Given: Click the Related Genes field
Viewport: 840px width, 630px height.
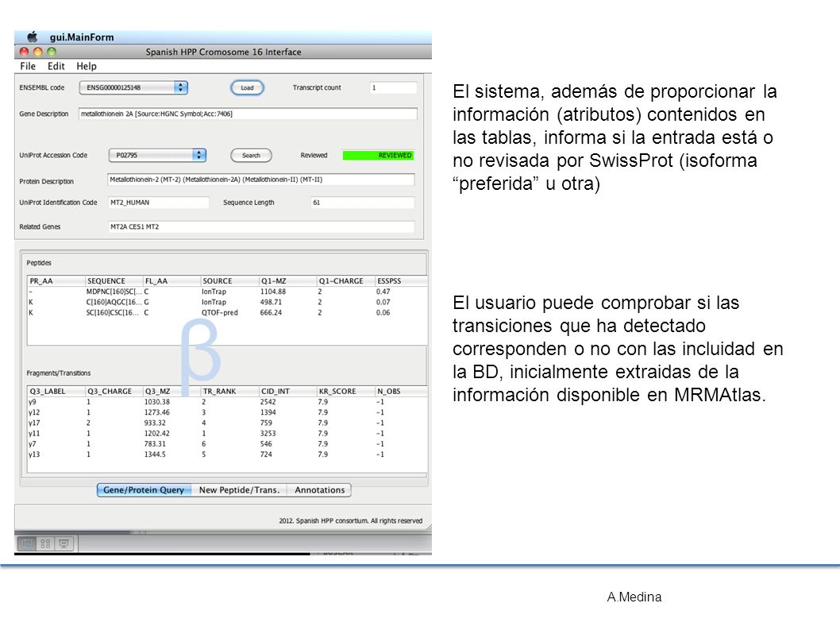Looking at the screenshot, I should click(261, 226).
